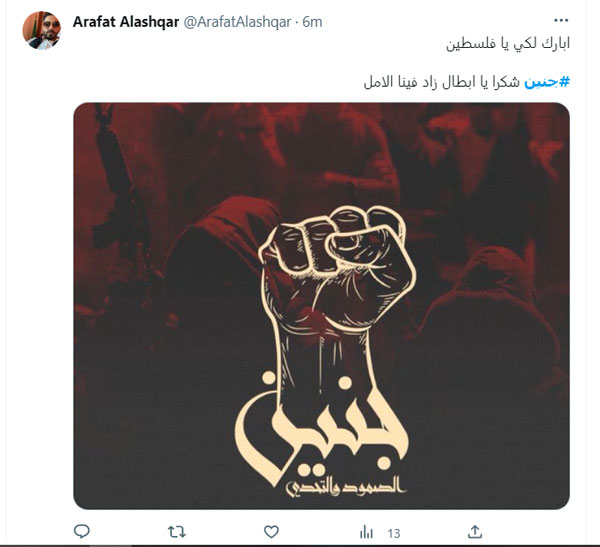Image resolution: width=600 pixels, height=547 pixels.
Task: Follow the #جنين hashtag link
Action: coord(547,82)
